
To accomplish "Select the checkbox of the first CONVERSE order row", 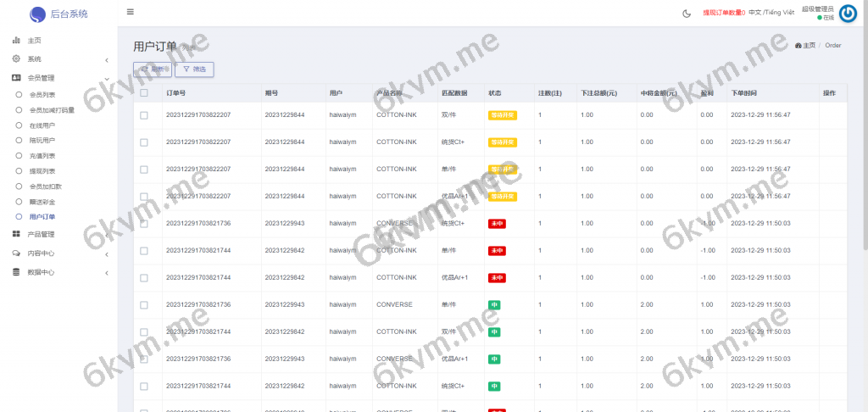I will tap(144, 224).
